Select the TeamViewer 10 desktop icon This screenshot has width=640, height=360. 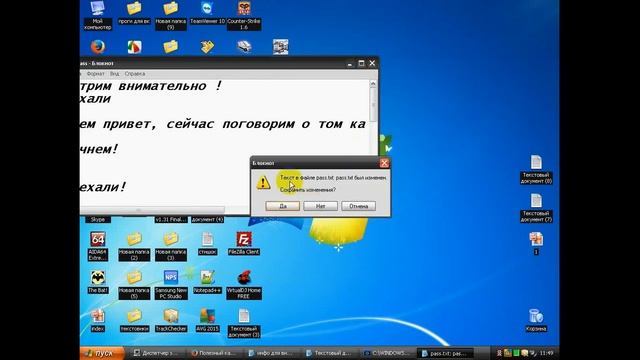pyautogui.click(x=207, y=13)
